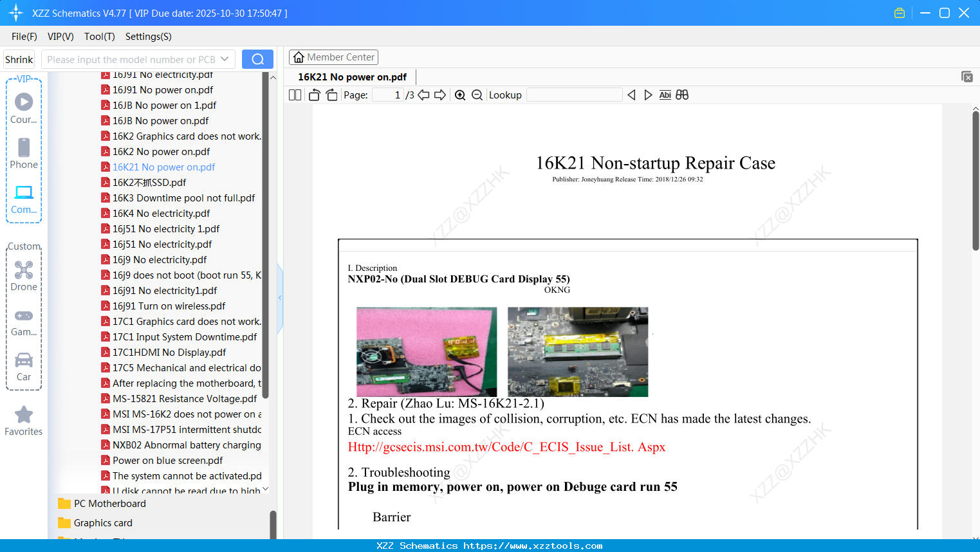Zoom in on the PDF document
The width and height of the screenshot is (980, 552).
tap(460, 95)
